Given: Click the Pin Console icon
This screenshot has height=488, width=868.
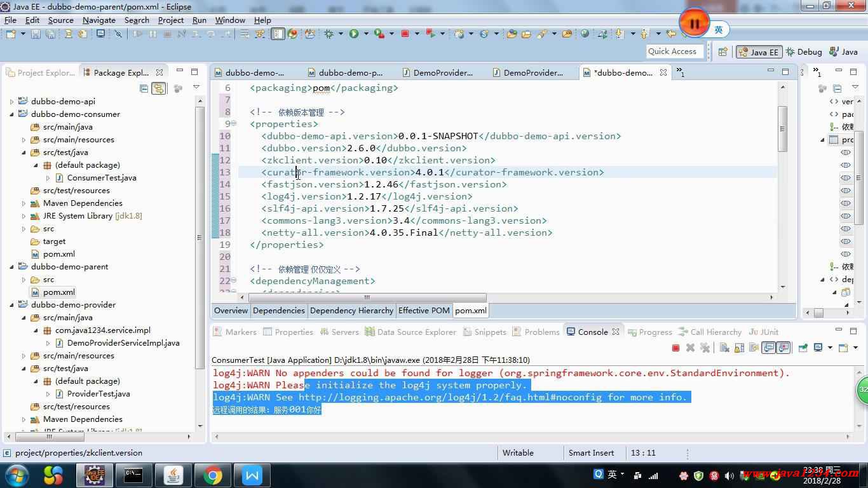Looking at the screenshot, I should point(803,348).
